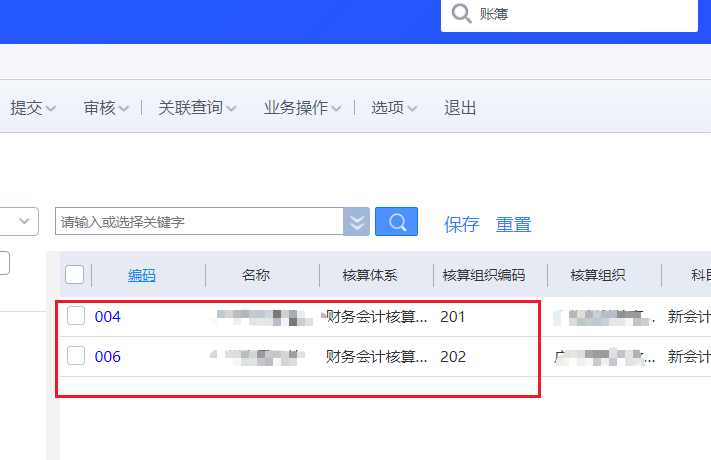Click the 财务会计核算... cell in row 004
Screen dimensions: 711x460
376,317
